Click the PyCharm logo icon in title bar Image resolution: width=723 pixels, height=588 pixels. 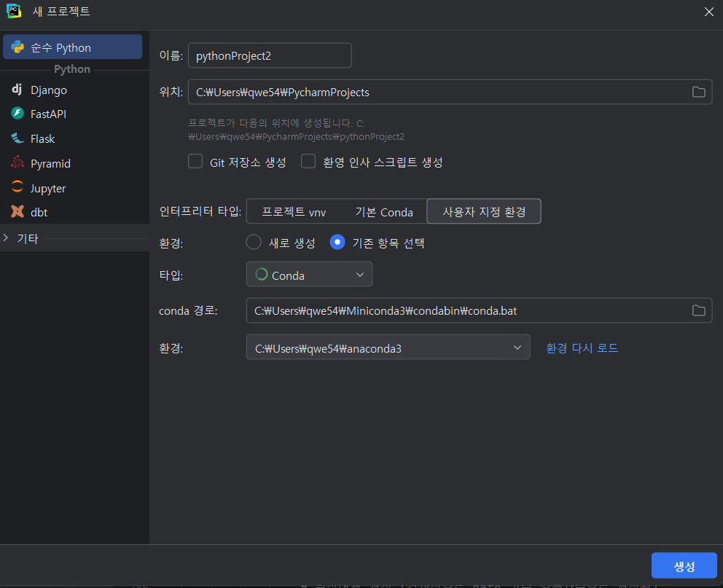pyautogui.click(x=14, y=11)
